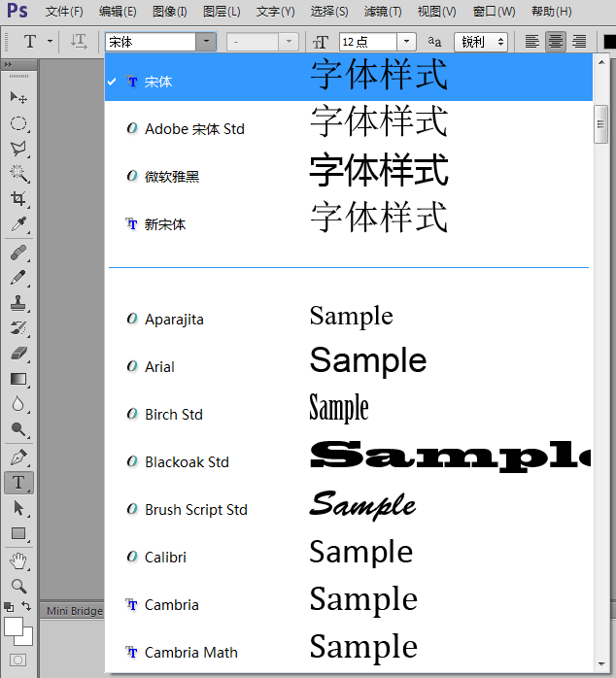The height and width of the screenshot is (678, 616).
Task: Open the 图像(I) menu
Action: coord(170,12)
